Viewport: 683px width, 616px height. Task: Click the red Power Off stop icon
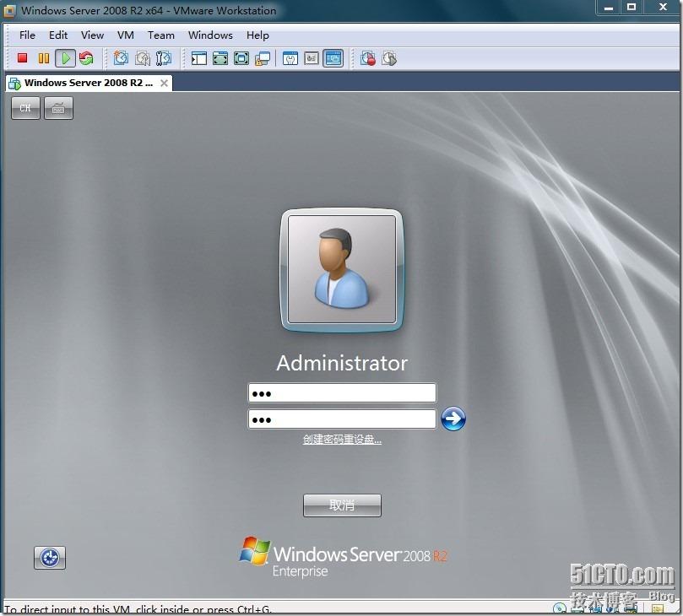(x=22, y=58)
